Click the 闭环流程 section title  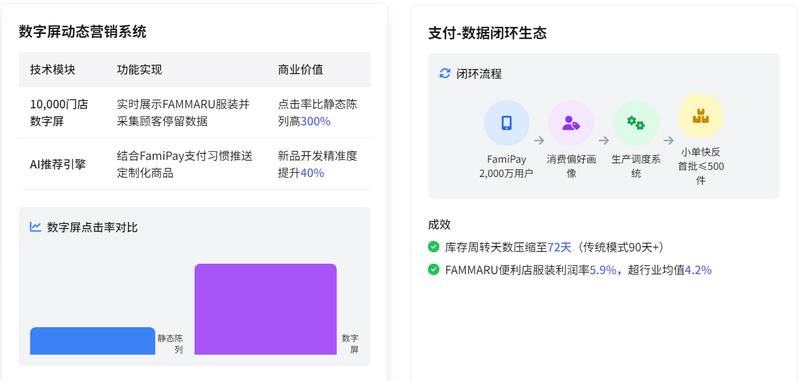479,74
